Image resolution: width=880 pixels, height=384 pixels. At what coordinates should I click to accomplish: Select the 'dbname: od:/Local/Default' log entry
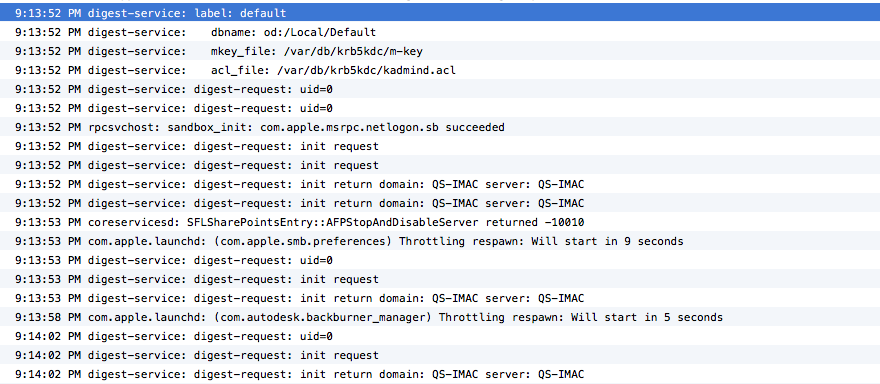point(440,32)
